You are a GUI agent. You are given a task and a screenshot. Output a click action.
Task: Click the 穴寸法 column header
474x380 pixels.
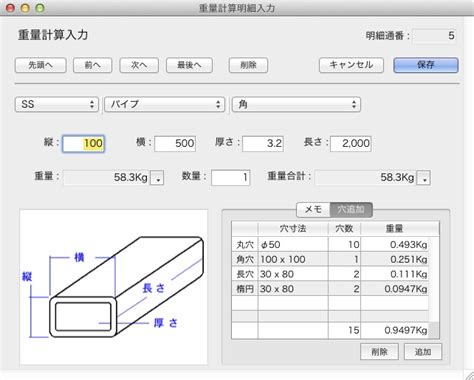click(293, 228)
